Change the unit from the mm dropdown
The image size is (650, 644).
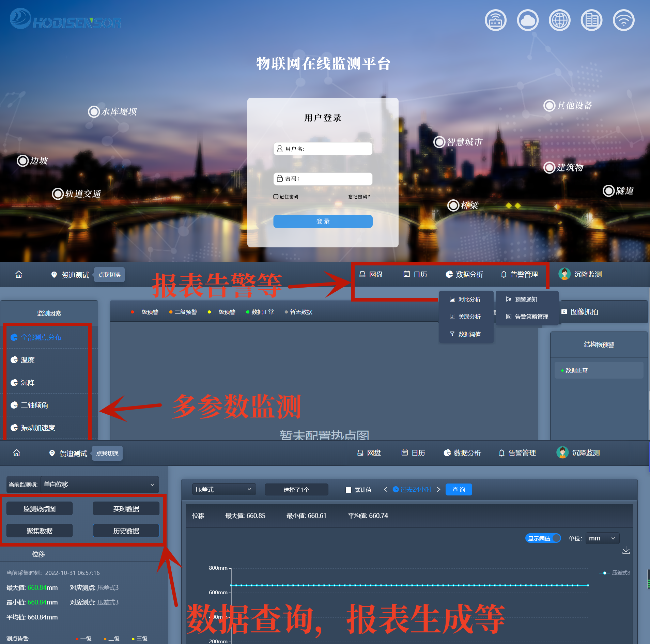point(602,538)
